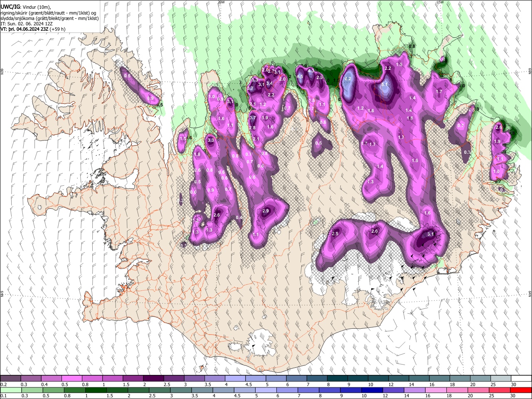Image resolution: width=532 pixels, height=399 pixels.
Task: Click the valid time 'VT: þri. 04.06.2024 23Z'
Action: (25, 29)
